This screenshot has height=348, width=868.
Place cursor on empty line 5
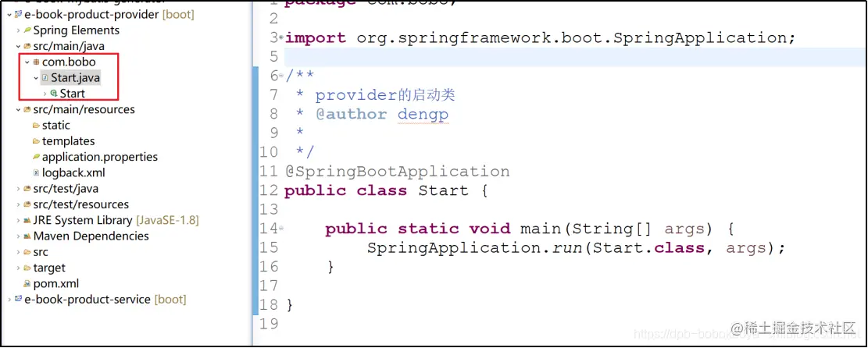pos(576,56)
